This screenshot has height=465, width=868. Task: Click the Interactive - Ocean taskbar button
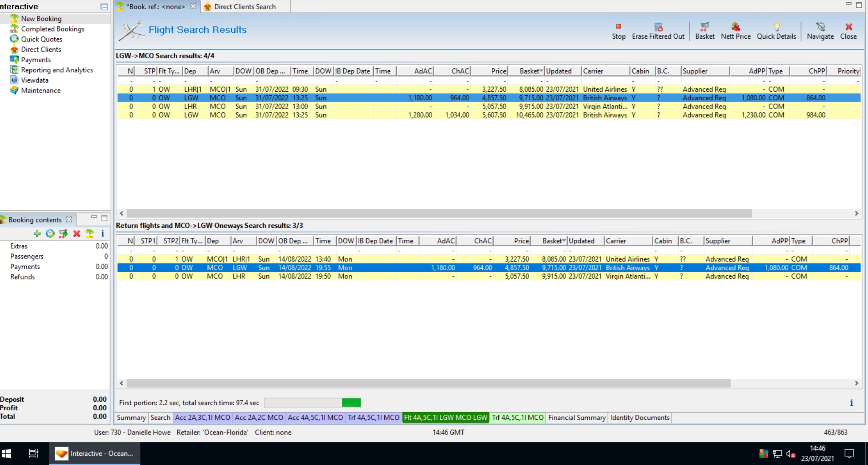(x=95, y=454)
